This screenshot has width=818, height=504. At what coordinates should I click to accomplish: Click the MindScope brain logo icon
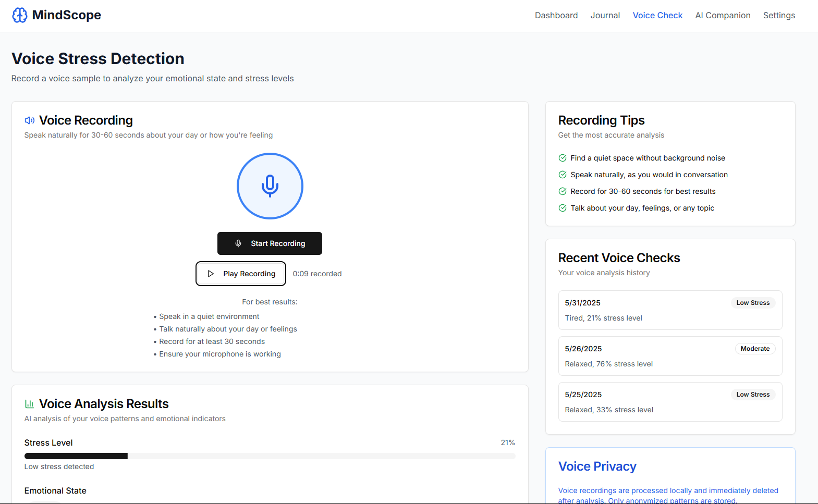pos(20,15)
